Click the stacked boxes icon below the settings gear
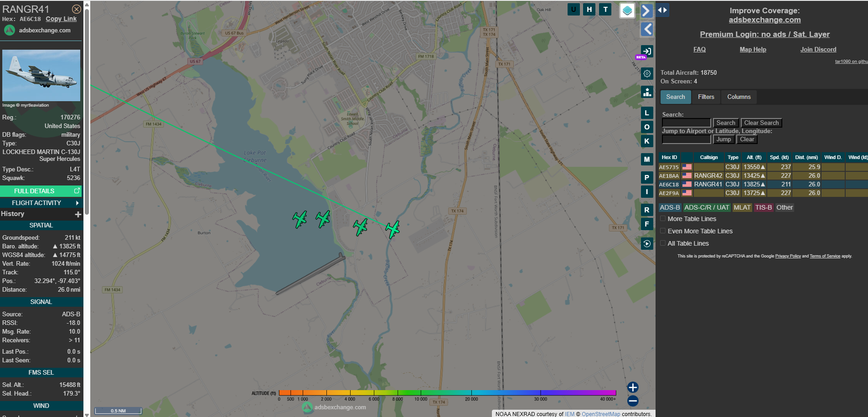The height and width of the screenshot is (417, 868). pyautogui.click(x=647, y=92)
